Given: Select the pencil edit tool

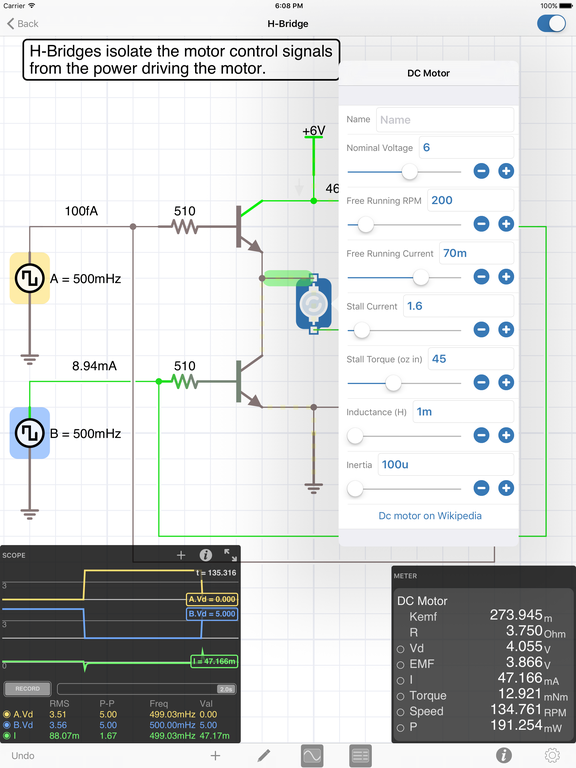Looking at the screenshot, I should (x=264, y=756).
